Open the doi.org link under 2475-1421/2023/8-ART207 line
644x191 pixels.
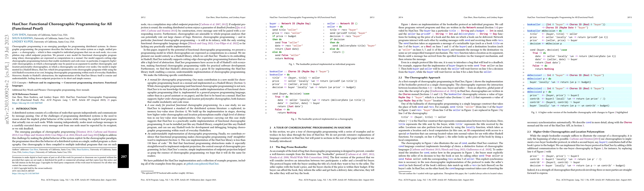tap(25, 173)
